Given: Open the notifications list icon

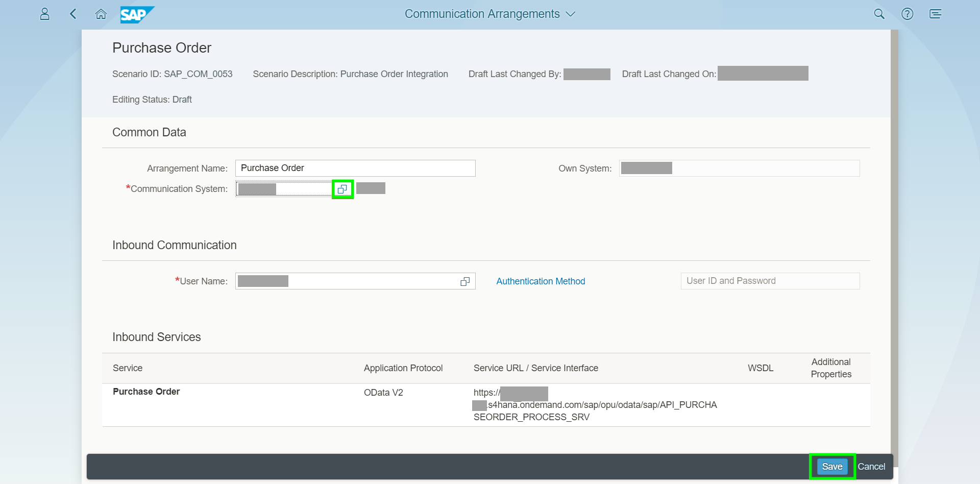Looking at the screenshot, I should [x=935, y=14].
